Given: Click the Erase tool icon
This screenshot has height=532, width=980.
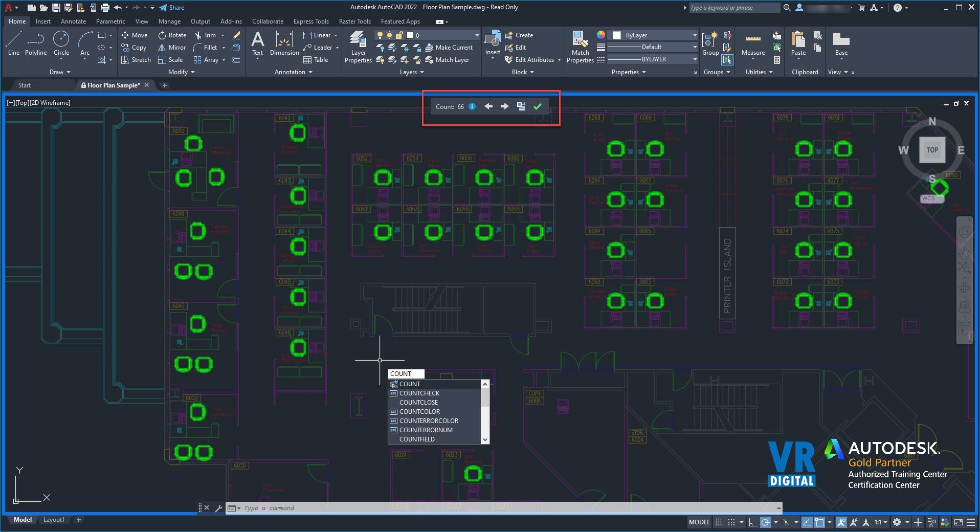Looking at the screenshot, I should click(x=236, y=35).
